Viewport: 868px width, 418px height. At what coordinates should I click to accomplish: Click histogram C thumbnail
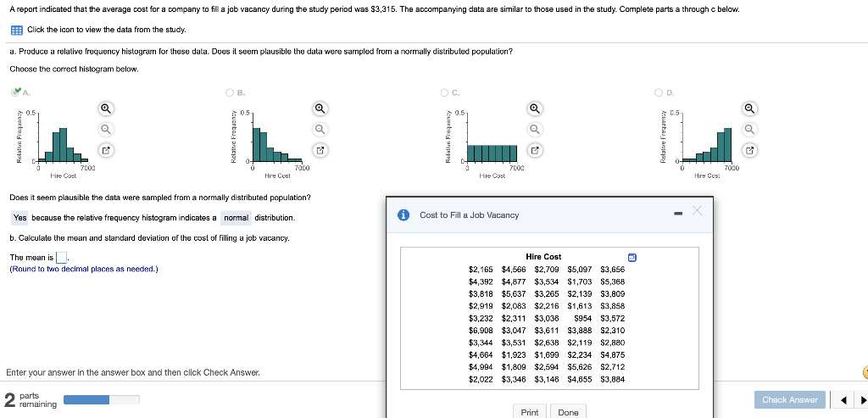pyautogui.click(x=486, y=142)
